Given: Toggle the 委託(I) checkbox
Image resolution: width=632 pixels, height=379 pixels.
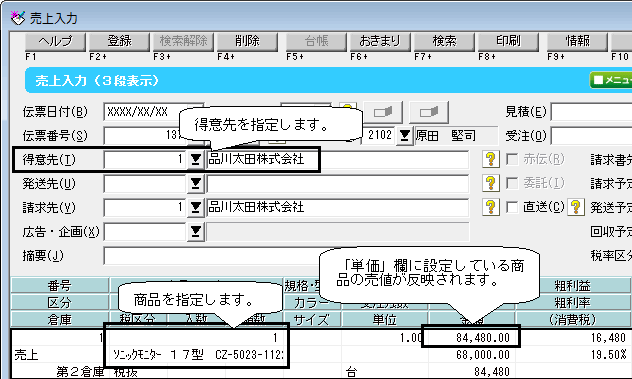Looking at the screenshot, I should pyautogui.click(x=512, y=183).
